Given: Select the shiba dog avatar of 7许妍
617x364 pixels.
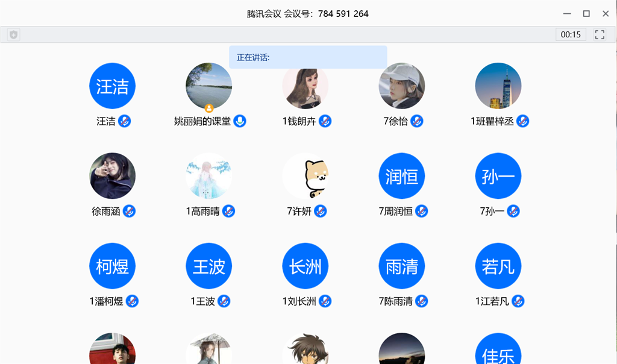Looking at the screenshot, I should [x=305, y=176].
